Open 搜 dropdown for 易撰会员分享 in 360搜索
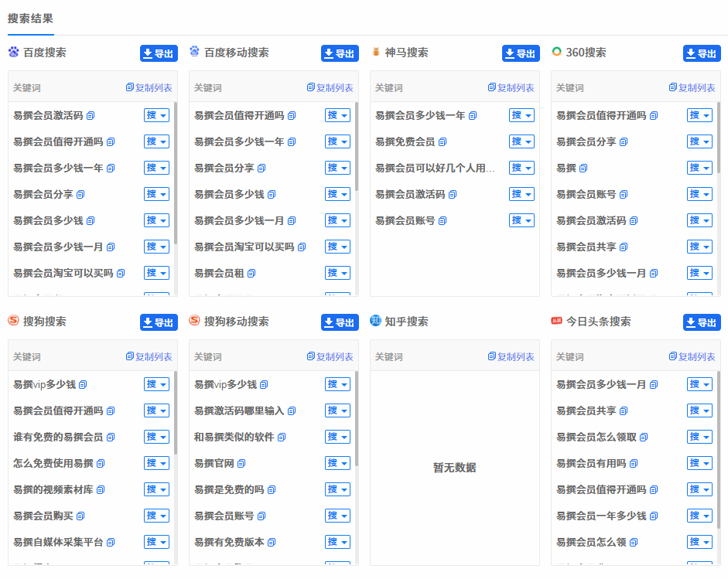This screenshot has width=728, height=579. point(699,141)
